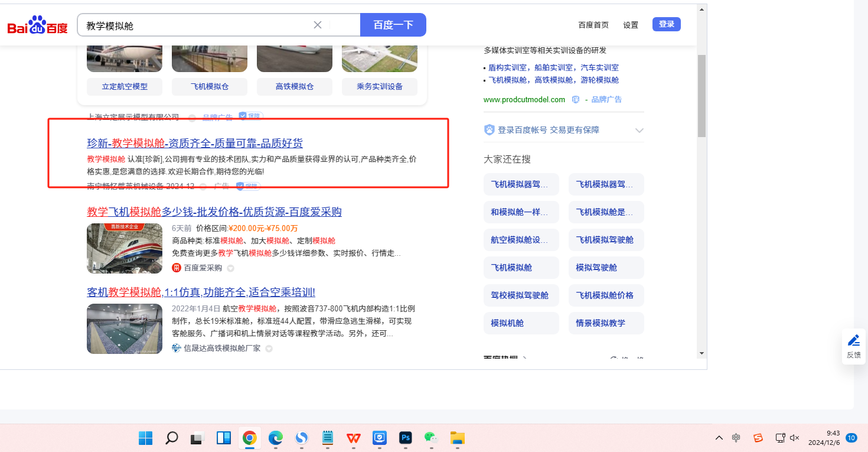Select the 飞机模拟仓 category tab
This screenshot has width=868, height=452.
pos(210,87)
